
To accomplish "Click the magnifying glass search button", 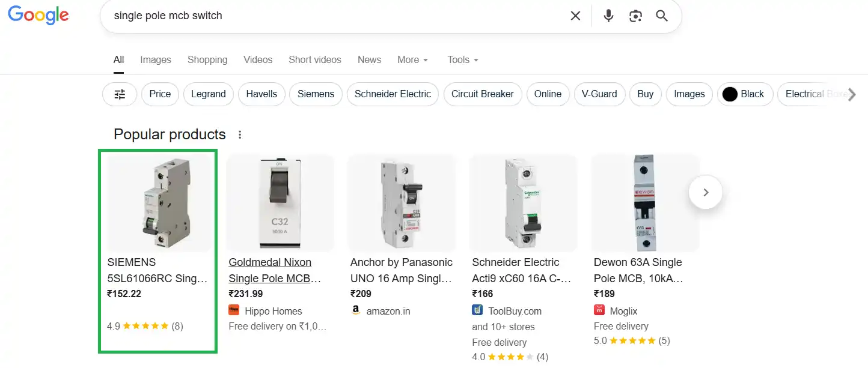I will click(x=662, y=16).
